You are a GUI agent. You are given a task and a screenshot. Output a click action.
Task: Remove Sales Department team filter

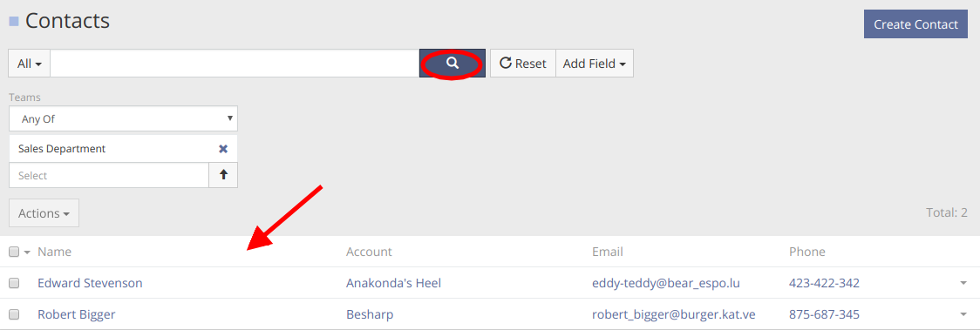223,149
